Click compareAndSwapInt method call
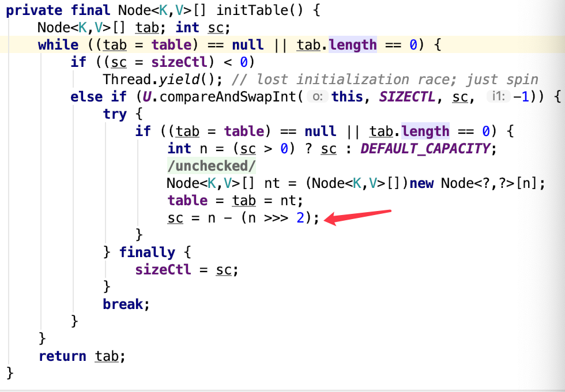 coord(228,97)
